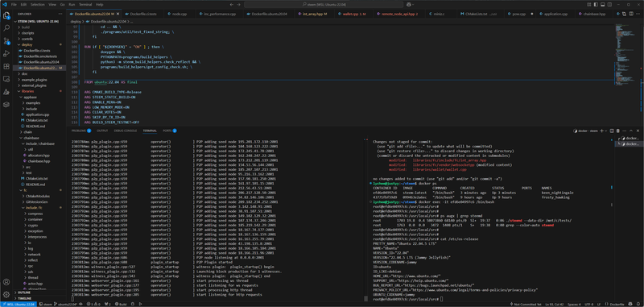644x307 pixels.
Task: Open application.cpp in the explorer tree
Action: 37,114
